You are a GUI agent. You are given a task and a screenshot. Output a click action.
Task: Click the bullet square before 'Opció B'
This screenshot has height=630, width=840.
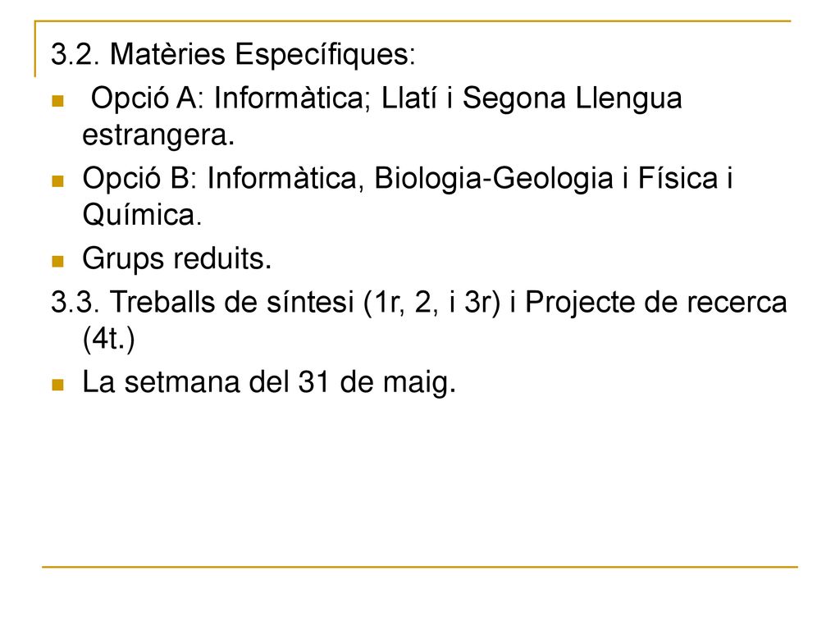tap(58, 180)
